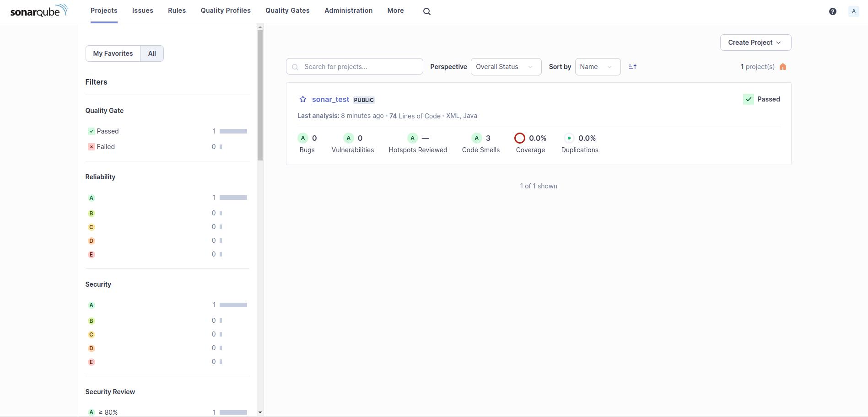Filter Reliability by rating E
The height and width of the screenshot is (417, 868).
(x=167, y=254)
